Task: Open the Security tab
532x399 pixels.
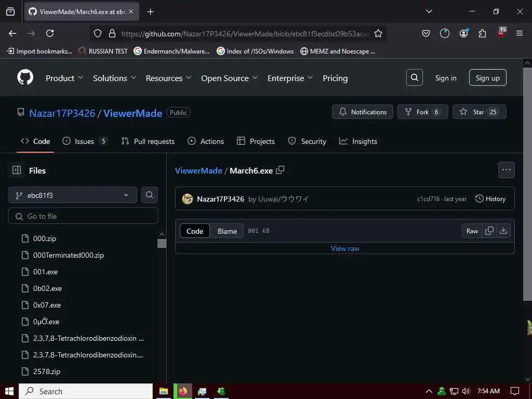Action: (307, 141)
